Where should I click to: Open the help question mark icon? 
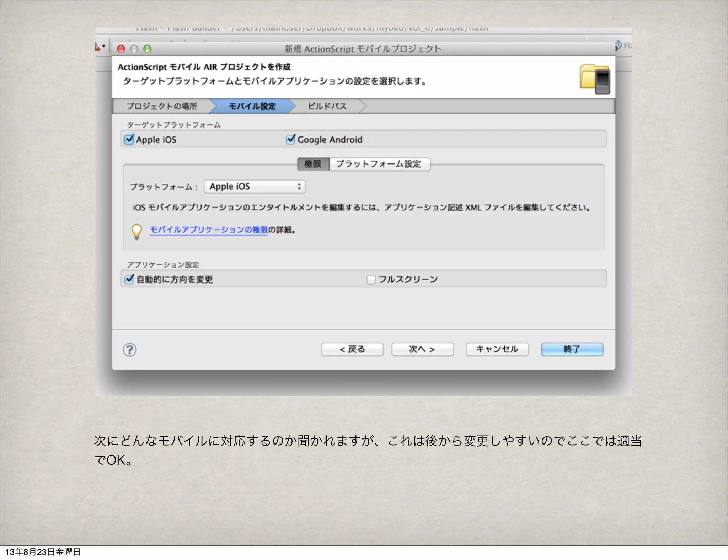(130, 350)
